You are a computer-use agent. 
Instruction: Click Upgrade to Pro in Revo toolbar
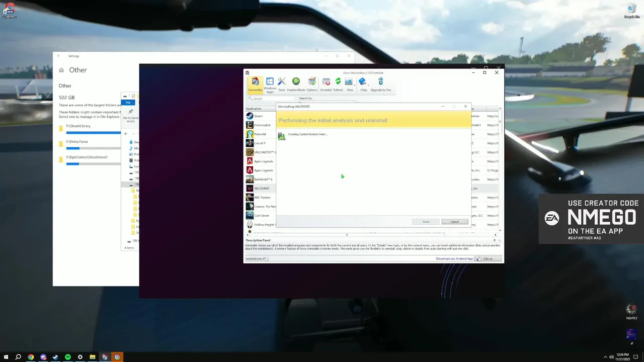click(380, 84)
